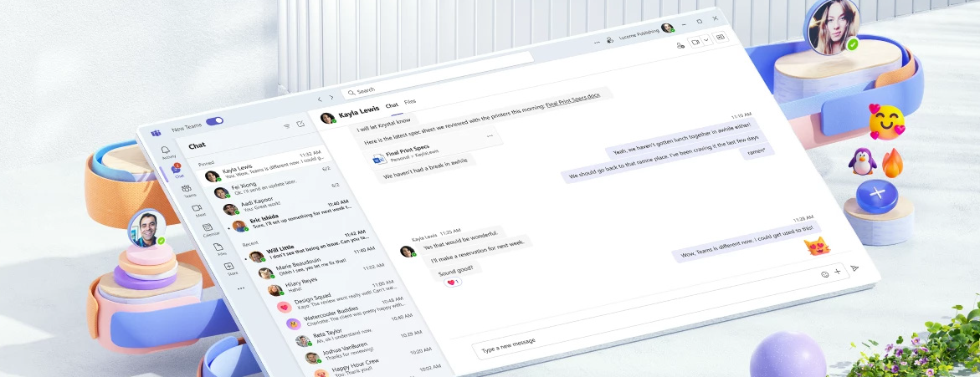This screenshot has height=377, width=980.
Task: Open the chat list filter icon
Action: pos(287,125)
